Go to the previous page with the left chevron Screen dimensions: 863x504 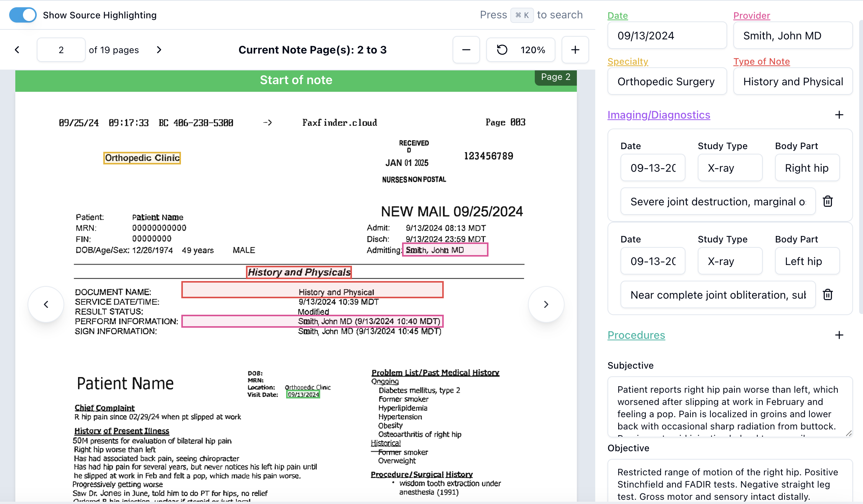17,50
